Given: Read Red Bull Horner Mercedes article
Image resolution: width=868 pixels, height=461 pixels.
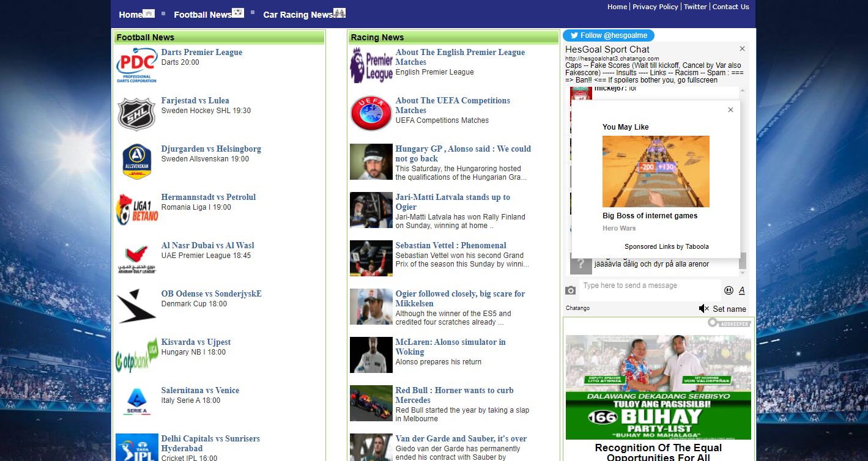Looking at the screenshot, I should 454,396.
